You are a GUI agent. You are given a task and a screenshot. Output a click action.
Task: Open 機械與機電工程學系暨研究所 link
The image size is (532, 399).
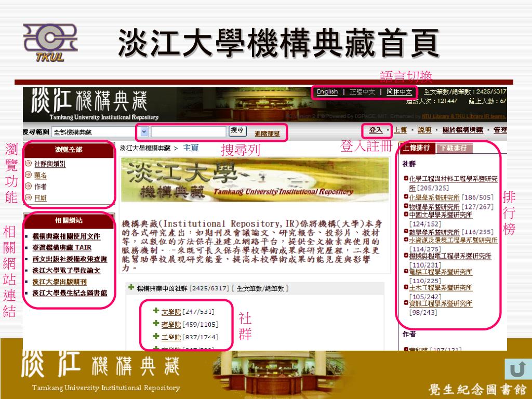click(450, 256)
